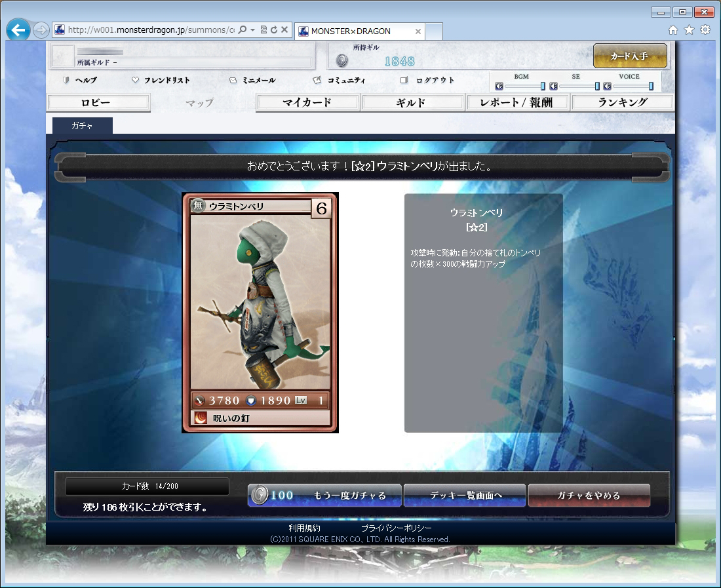Click the shield defense icon on the card
Viewport: 721px width, 588px height.
[x=250, y=401]
